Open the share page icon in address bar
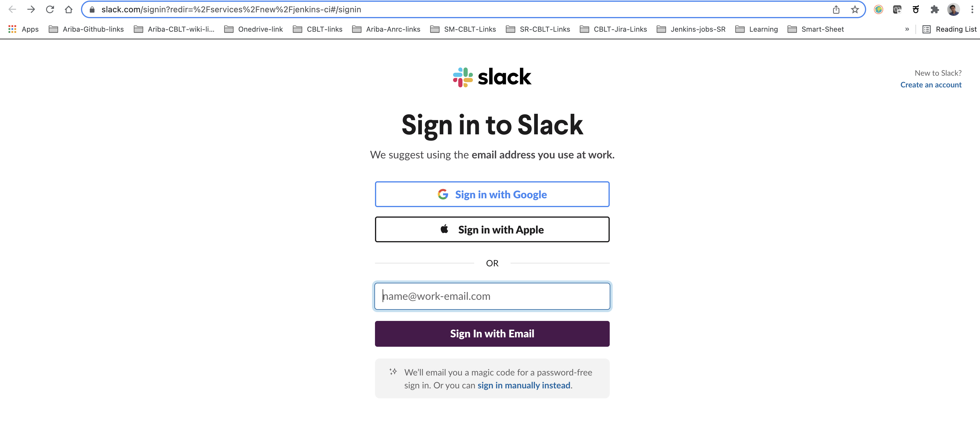The image size is (980, 423). (836, 9)
